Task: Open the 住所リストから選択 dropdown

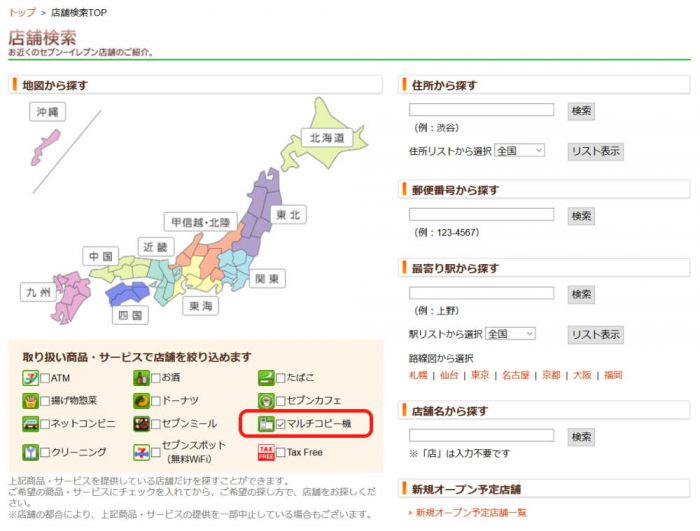Action: pos(520,151)
